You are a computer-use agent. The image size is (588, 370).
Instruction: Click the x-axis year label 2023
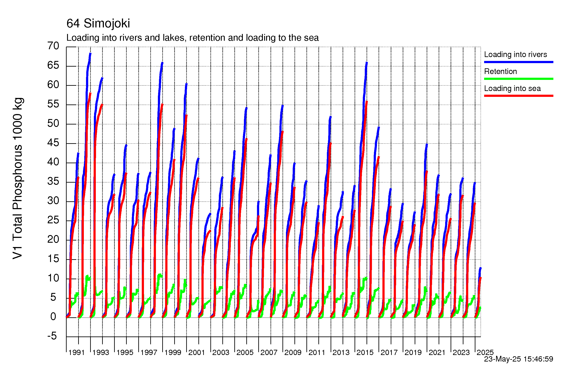[x=461, y=352]
